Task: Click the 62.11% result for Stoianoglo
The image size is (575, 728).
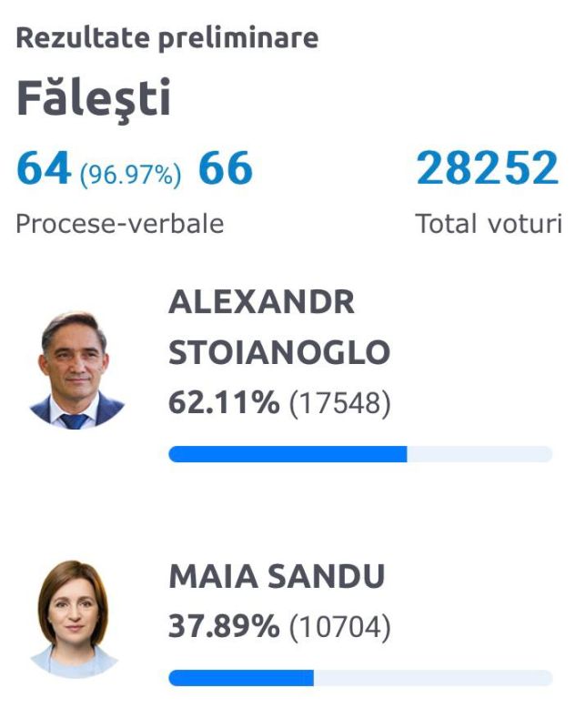Action: coord(224,402)
